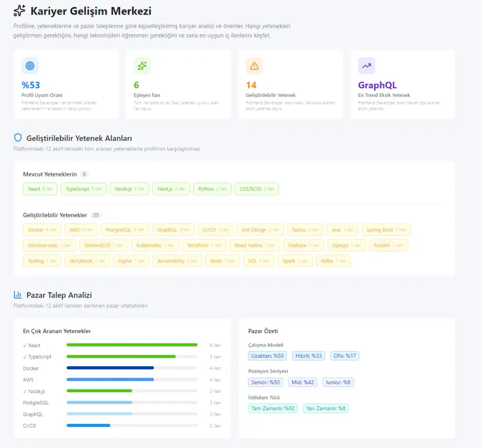Click the Uzaktan: %50 chip
The height and width of the screenshot is (448, 482).
tap(268, 356)
